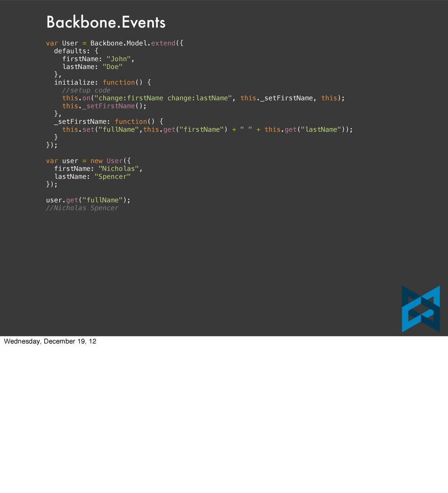
Task: Click the 'initialize: function() {' line
Action: [102, 82]
